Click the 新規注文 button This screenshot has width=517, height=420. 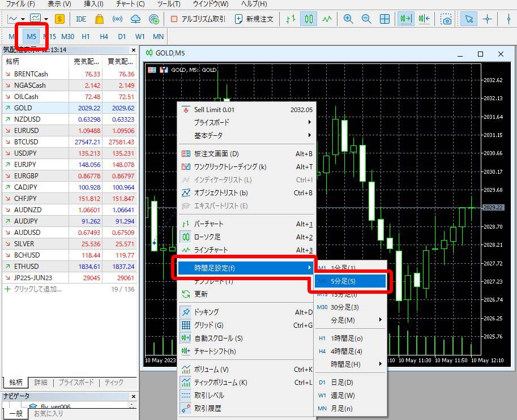point(254,19)
